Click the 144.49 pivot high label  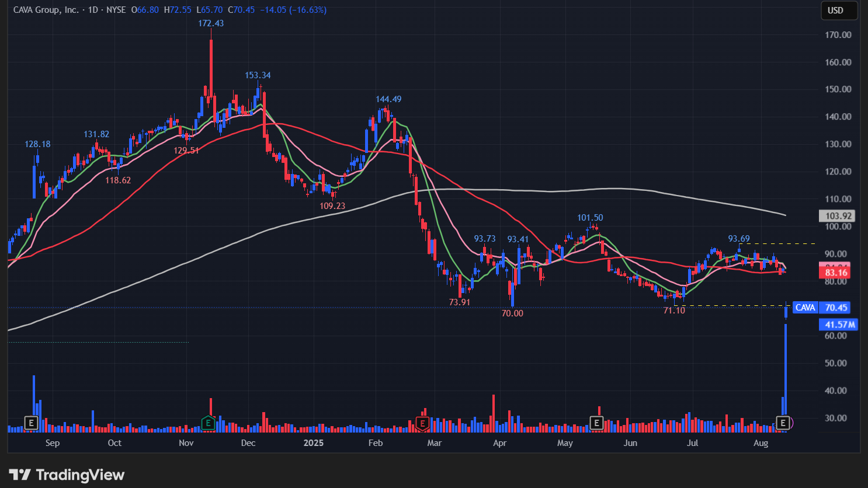(388, 99)
